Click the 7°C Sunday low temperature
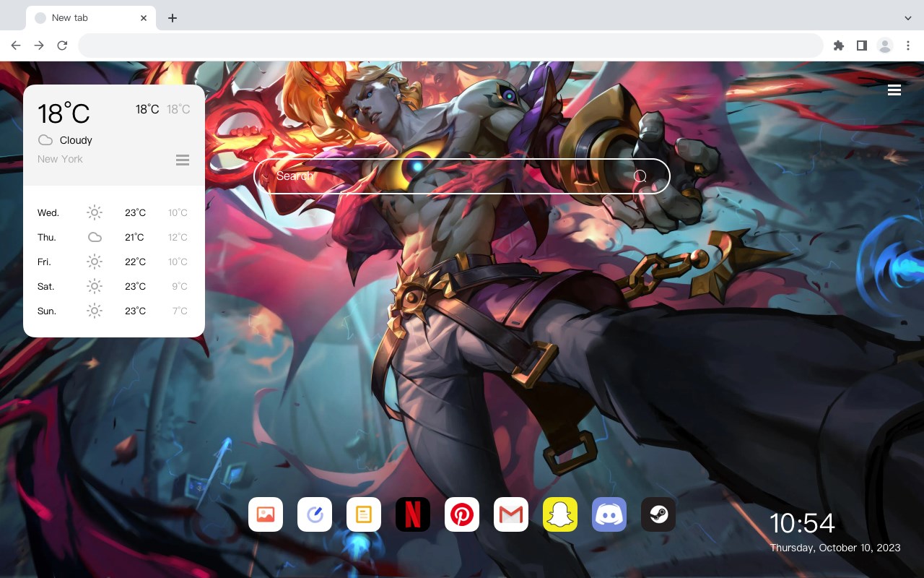Image resolution: width=924 pixels, height=578 pixels. (180, 311)
